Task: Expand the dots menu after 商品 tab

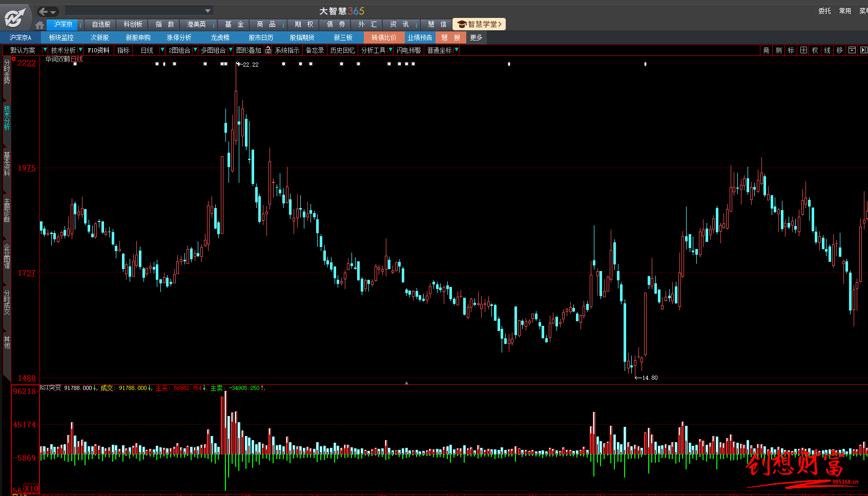Action: tap(283, 25)
